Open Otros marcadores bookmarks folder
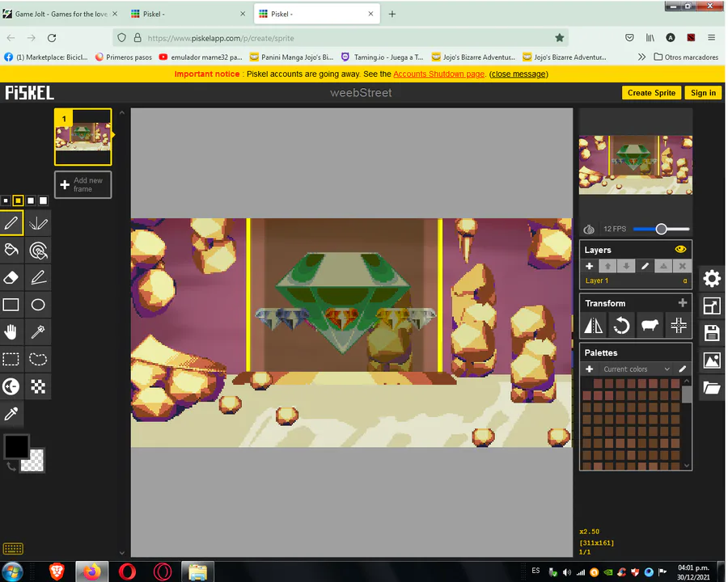The width and height of the screenshot is (728, 582). click(686, 57)
